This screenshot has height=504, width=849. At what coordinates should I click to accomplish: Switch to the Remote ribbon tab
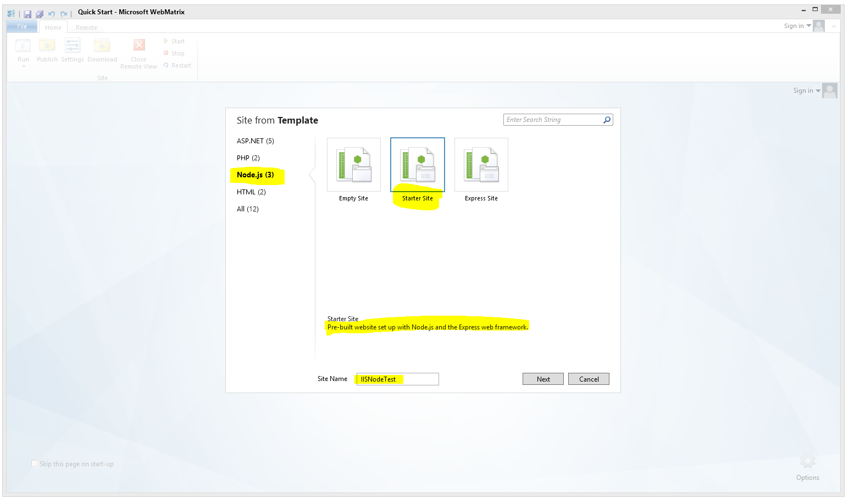tap(86, 27)
